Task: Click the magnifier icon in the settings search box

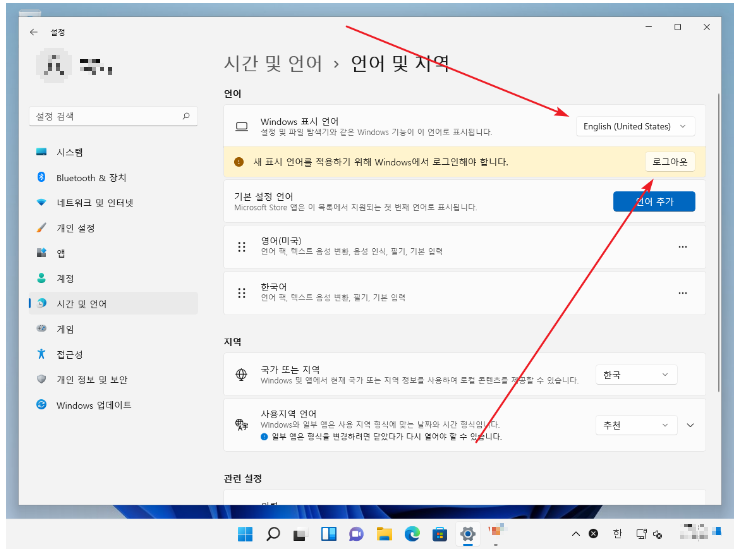Action: (186, 116)
